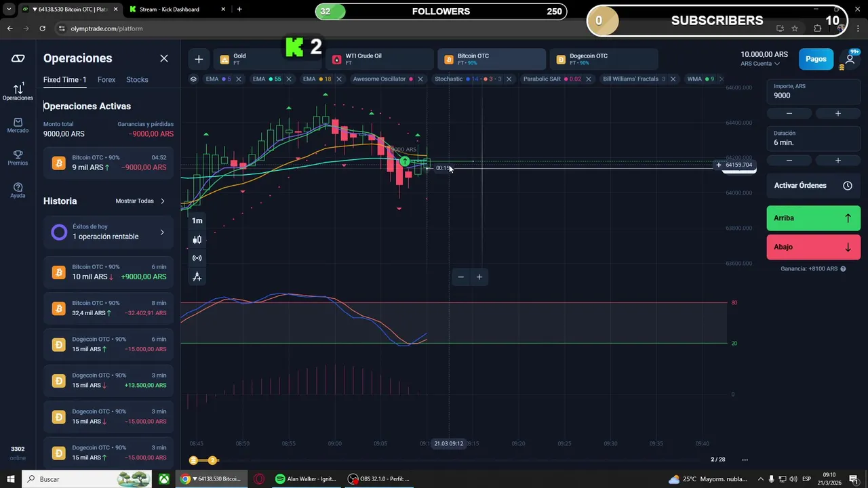Image resolution: width=868 pixels, height=488 pixels.
Task: Increase the Importe amount
Action: point(837,113)
